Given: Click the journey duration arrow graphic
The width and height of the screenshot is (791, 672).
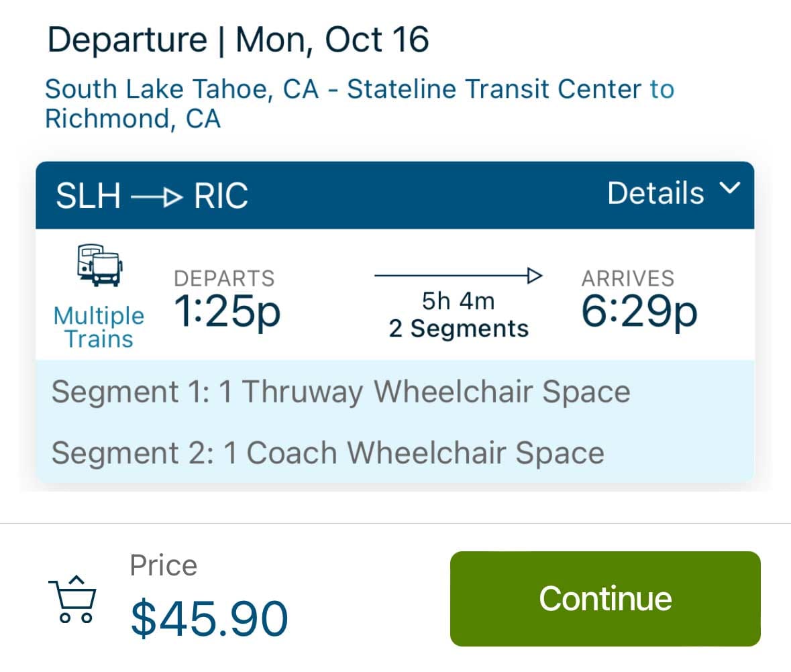Looking at the screenshot, I should coord(458,274).
